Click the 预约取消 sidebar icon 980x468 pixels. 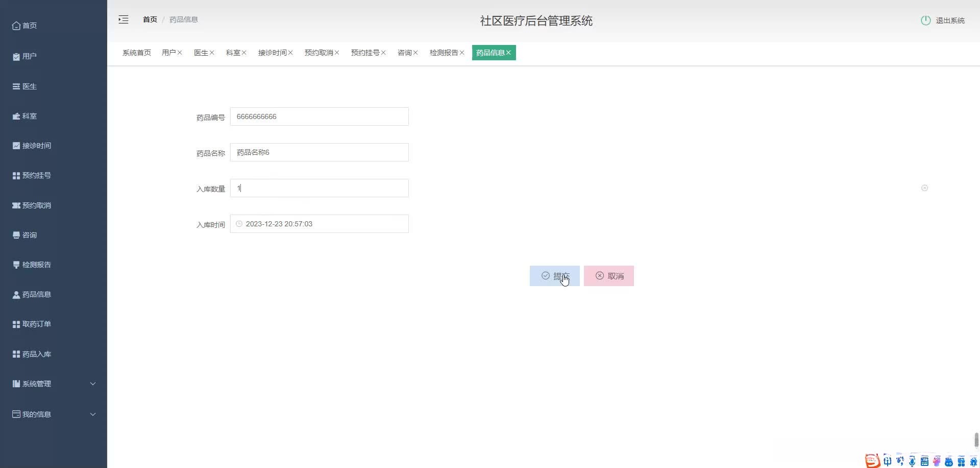16,205
